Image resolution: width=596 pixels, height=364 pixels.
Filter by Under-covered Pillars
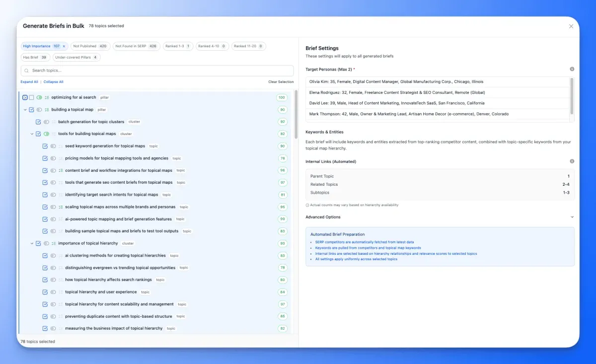[x=76, y=58]
